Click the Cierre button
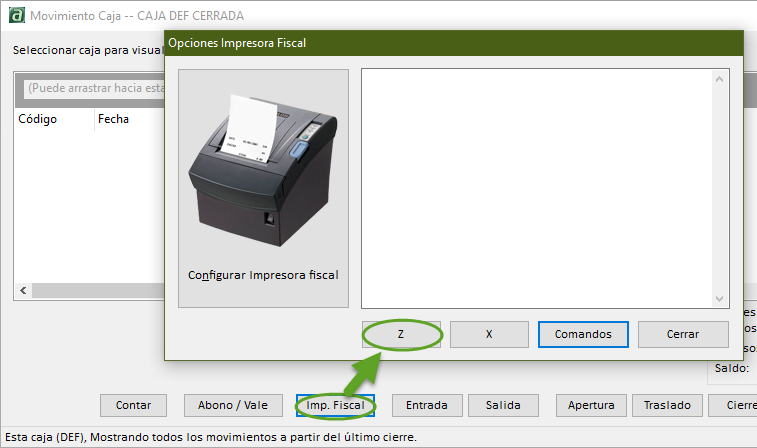757x448 pixels. (x=733, y=405)
